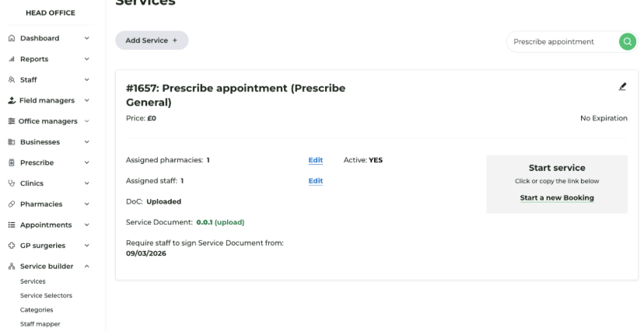
Task: Click the green search magnifier icon
Action: pyautogui.click(x=627, y=41)
